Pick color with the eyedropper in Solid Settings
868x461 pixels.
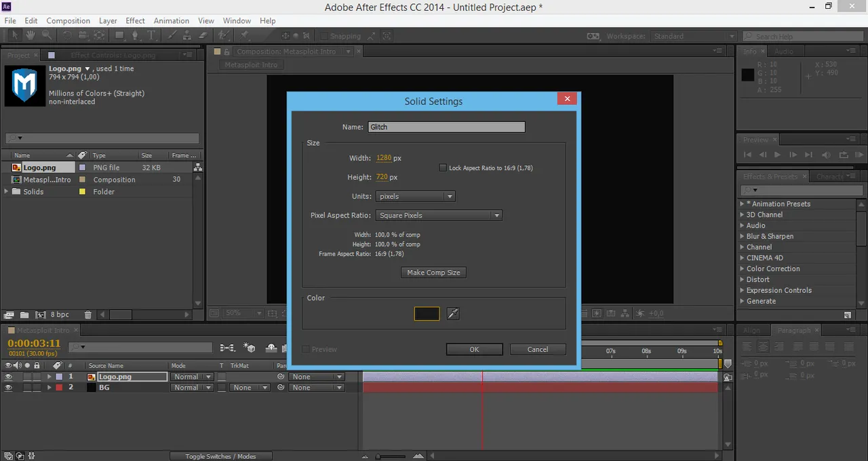pos(453,314)
